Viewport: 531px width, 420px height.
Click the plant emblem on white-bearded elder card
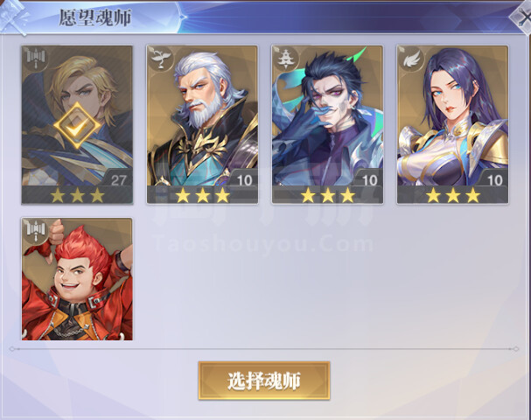coord(160,59)
